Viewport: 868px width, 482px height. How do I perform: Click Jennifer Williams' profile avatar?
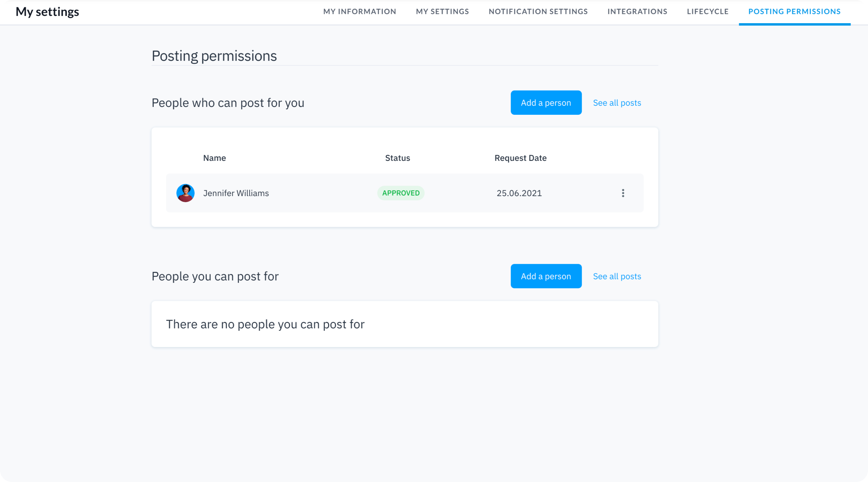(185, 193)
